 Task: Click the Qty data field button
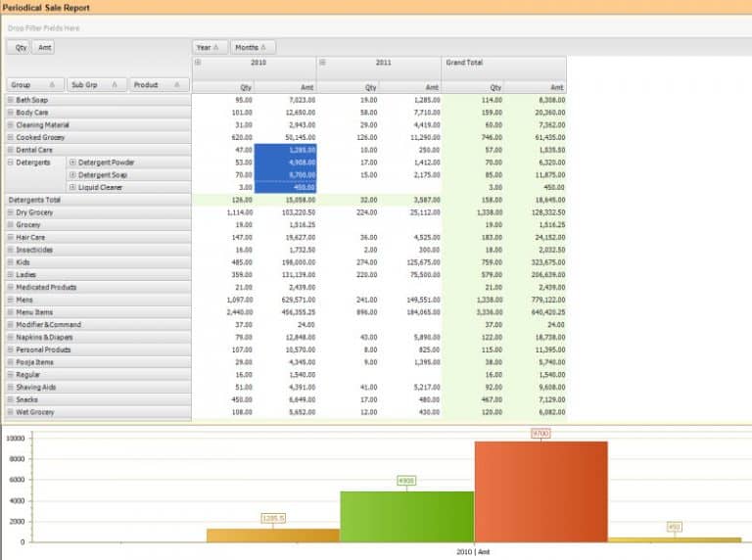18,47
